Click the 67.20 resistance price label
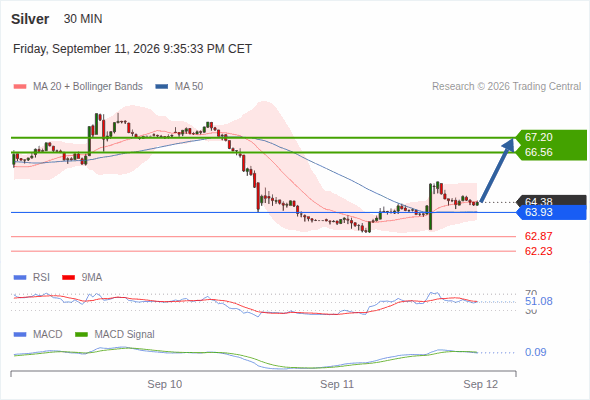 [x=538, y=137]
